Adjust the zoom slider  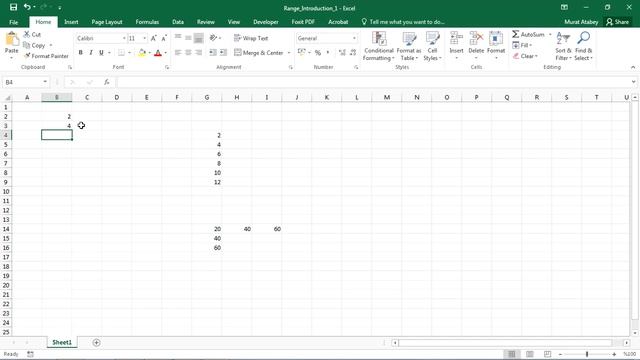587,354
